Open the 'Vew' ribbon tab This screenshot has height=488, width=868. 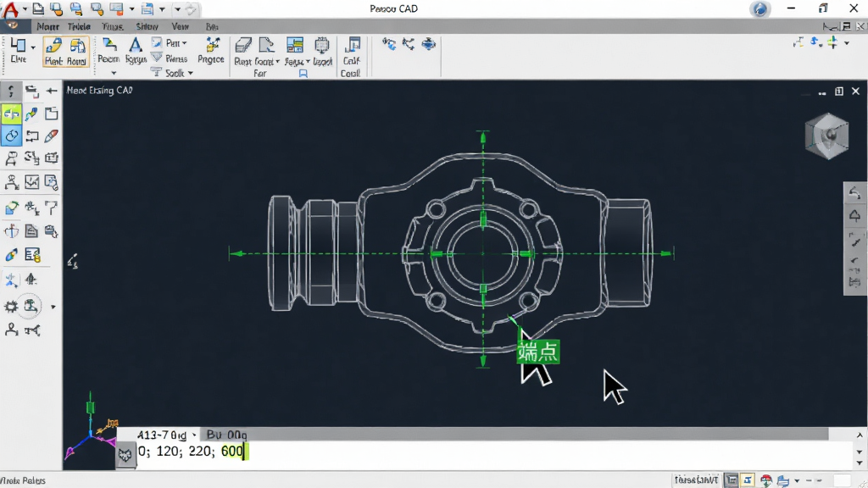(x=180, y=26)
